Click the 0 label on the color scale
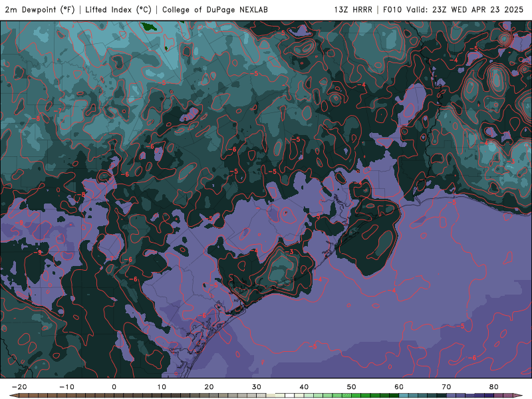The height and width of the screenshot is (399, 532). [x=114, y=387]
